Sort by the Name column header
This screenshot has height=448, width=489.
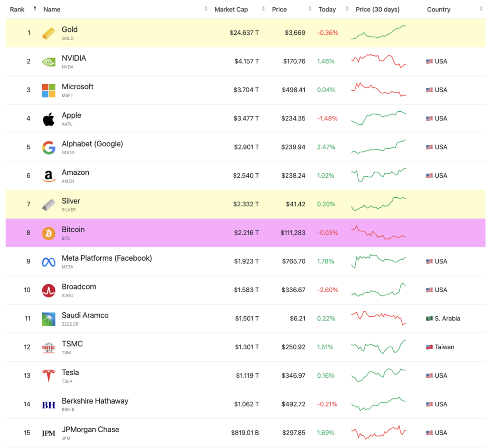(52, 9)
